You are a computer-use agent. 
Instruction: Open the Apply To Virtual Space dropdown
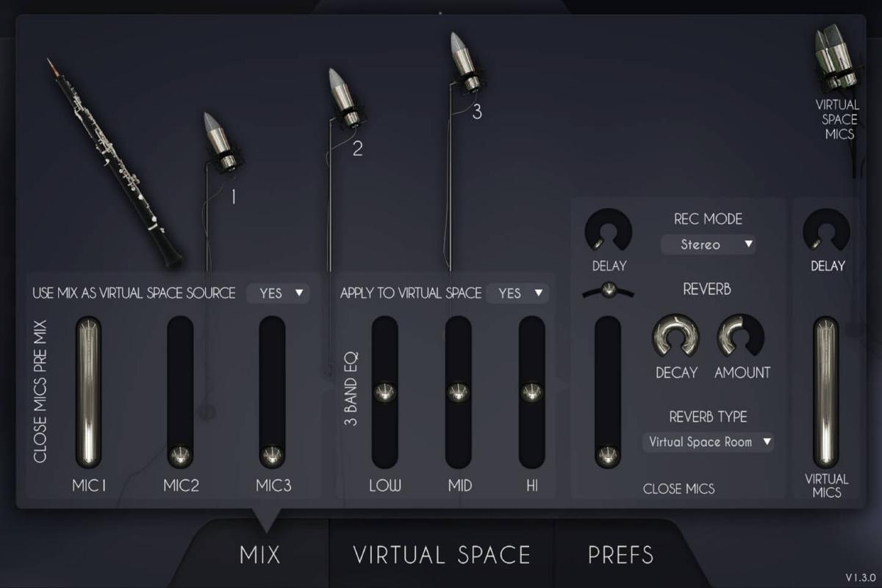coord(517,293)
